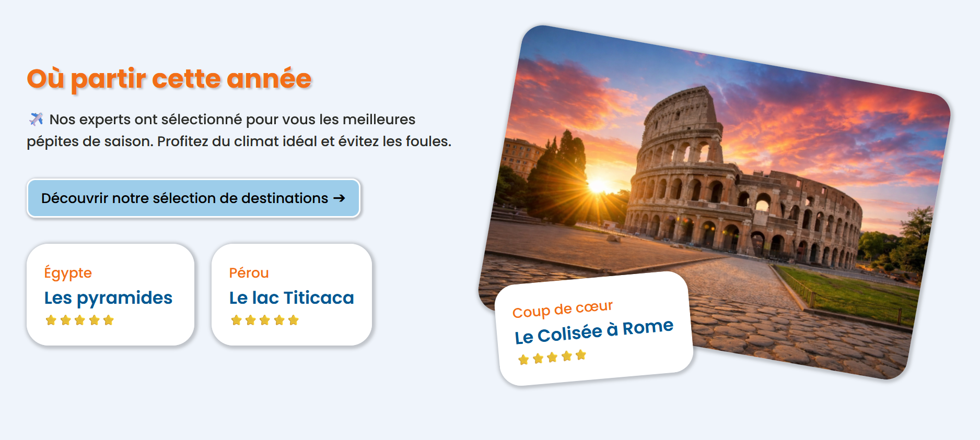This screenshot has width=980, height=440.
Task: Click the Coup de cœur label
Action: point(562,309)
